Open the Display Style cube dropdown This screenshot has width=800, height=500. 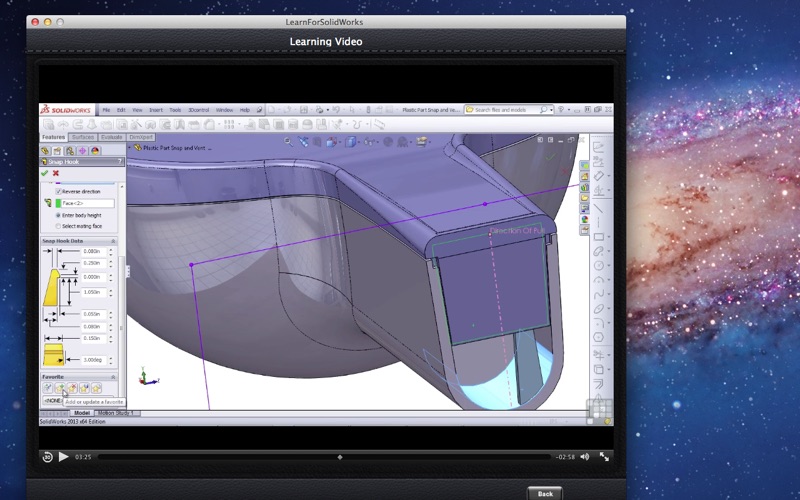point(352,142)
